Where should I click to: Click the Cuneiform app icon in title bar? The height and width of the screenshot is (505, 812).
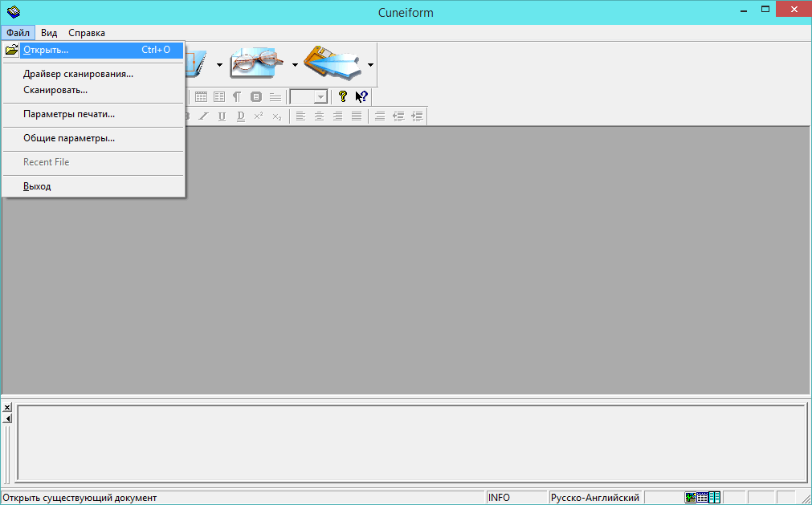[14, 11]
